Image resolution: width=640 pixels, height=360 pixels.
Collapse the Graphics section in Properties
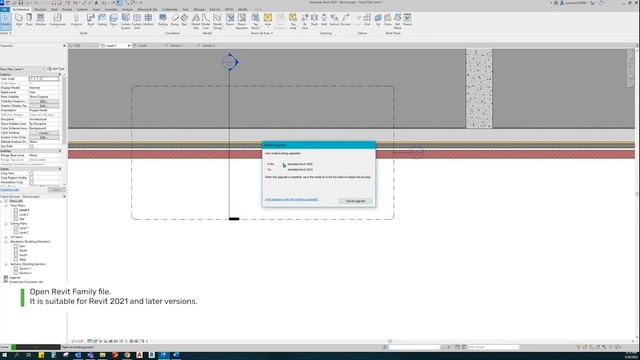coord(60,74)
